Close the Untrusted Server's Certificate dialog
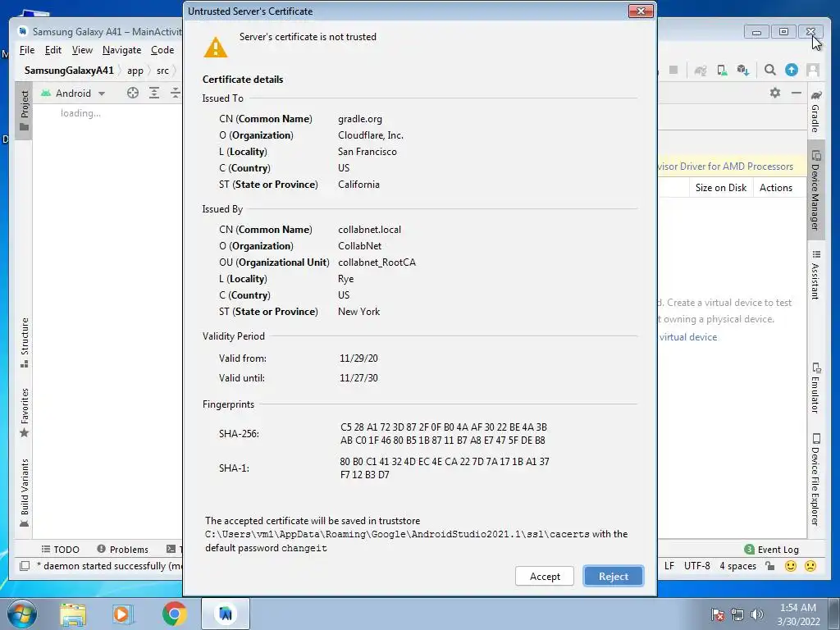 pyautogui.click(x=640, y=11)
